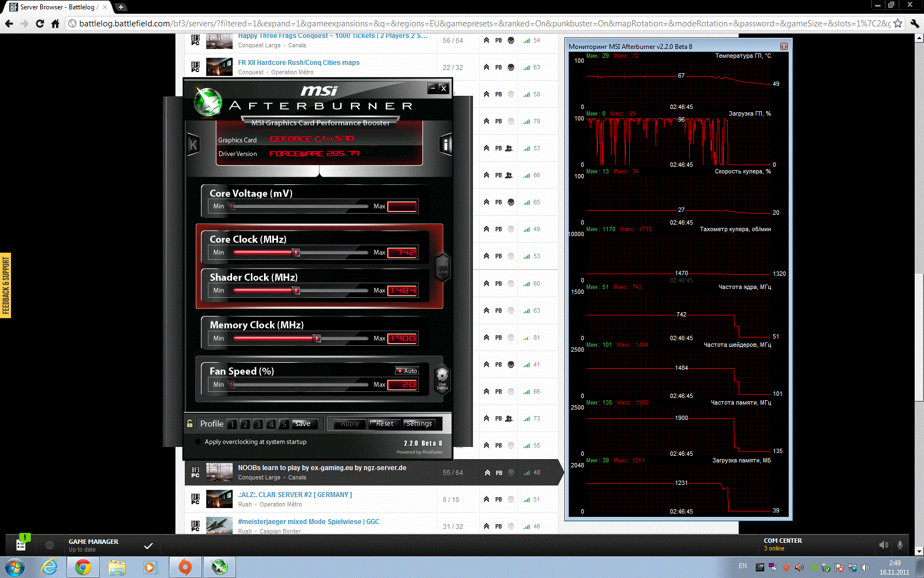Open FR XII Hardcore Rush server link
The width and height of the screenshot is (924, 578).
299,63
